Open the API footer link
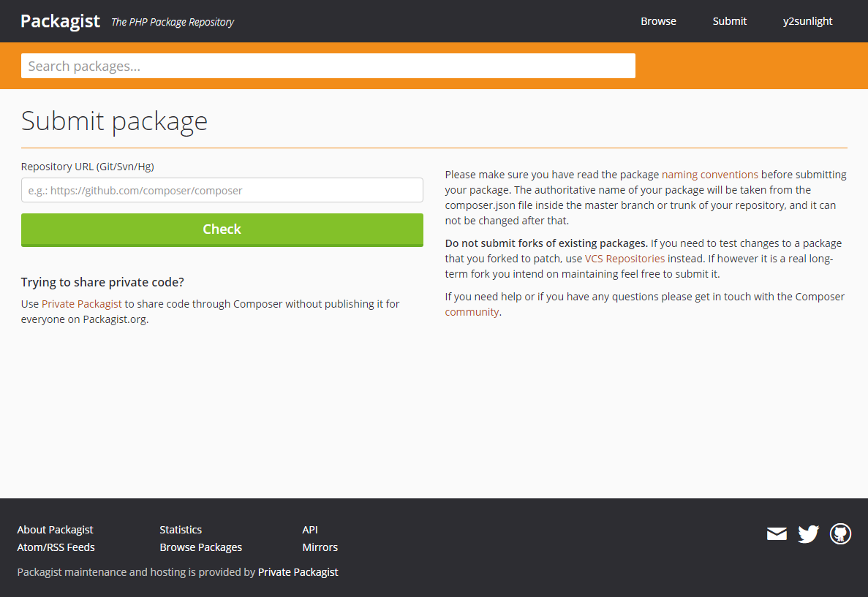Image resolution: width=868 pixels, height=597 pixels. (x=310, y=530)
